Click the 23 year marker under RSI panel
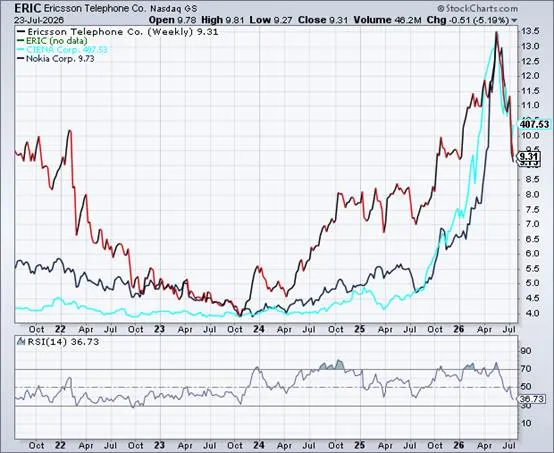 [159, 445]
